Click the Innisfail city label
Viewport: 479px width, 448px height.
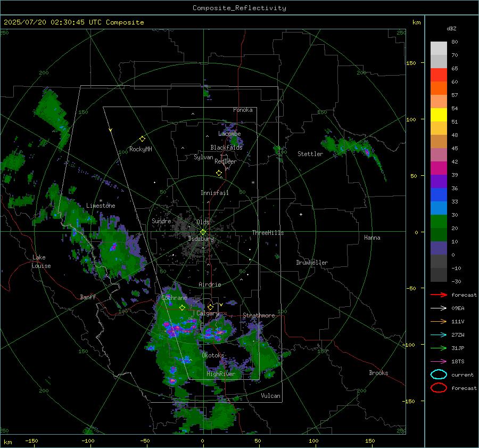(x=214, y=193)
